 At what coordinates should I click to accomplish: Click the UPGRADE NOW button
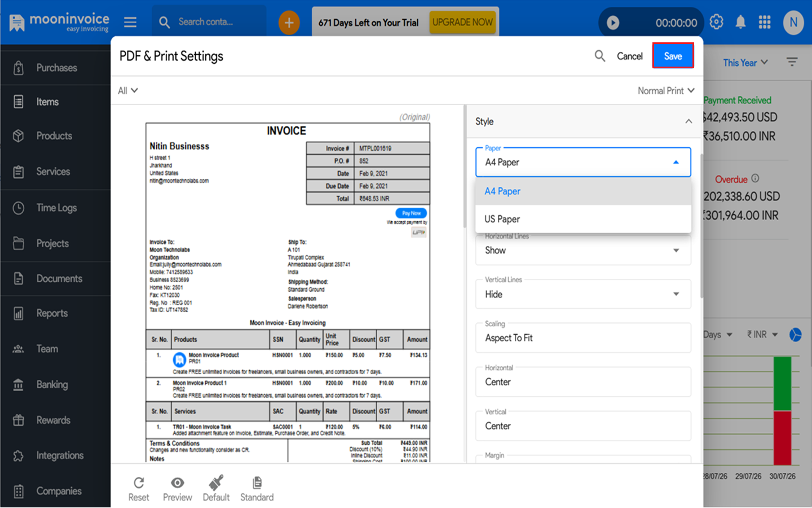[x=462, y=22]
